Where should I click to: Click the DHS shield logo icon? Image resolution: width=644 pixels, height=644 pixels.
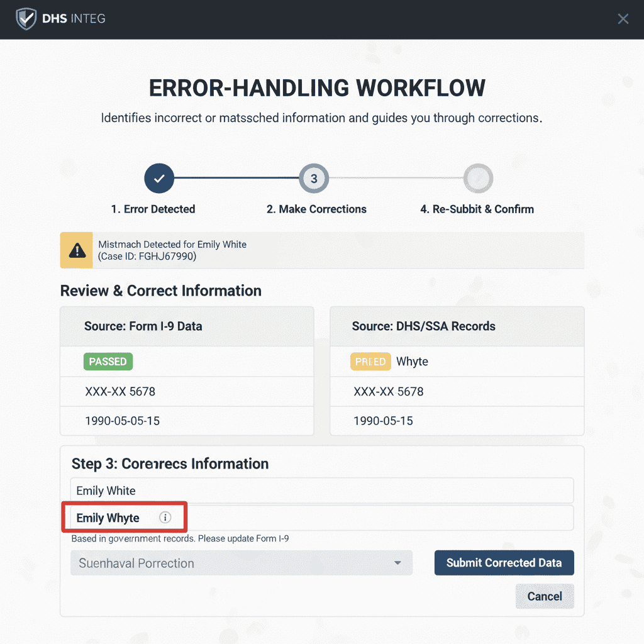26,19
